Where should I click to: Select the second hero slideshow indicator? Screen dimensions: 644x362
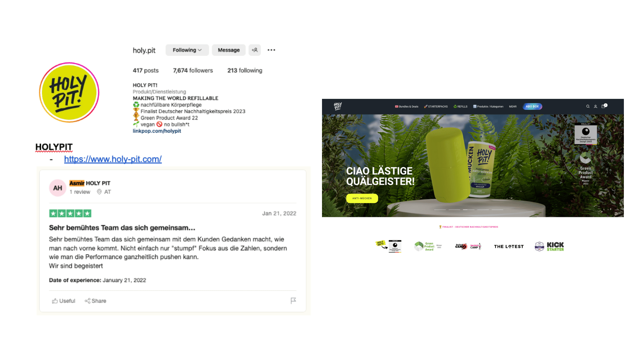[454, 209]
